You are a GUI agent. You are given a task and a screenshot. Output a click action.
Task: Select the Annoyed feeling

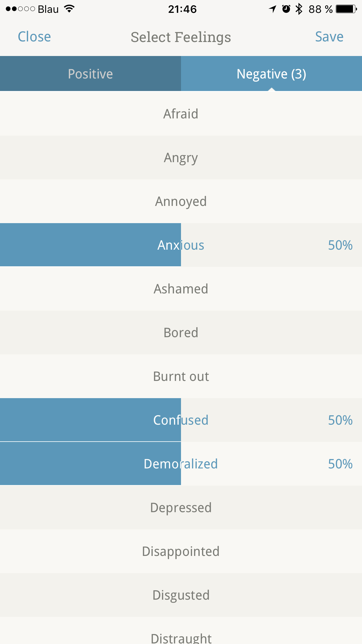pyautogui.click(x=181, y=201)
